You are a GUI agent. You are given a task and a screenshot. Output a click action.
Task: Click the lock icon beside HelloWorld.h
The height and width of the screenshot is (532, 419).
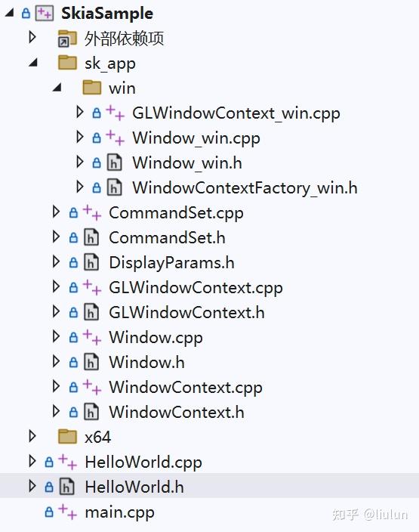(x=49, y=487)
